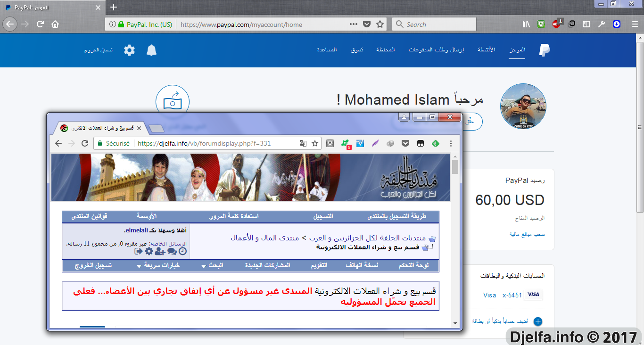Open Firefox hamburger menu
This screenshot has width=644, height=345.
coord(635,25)
